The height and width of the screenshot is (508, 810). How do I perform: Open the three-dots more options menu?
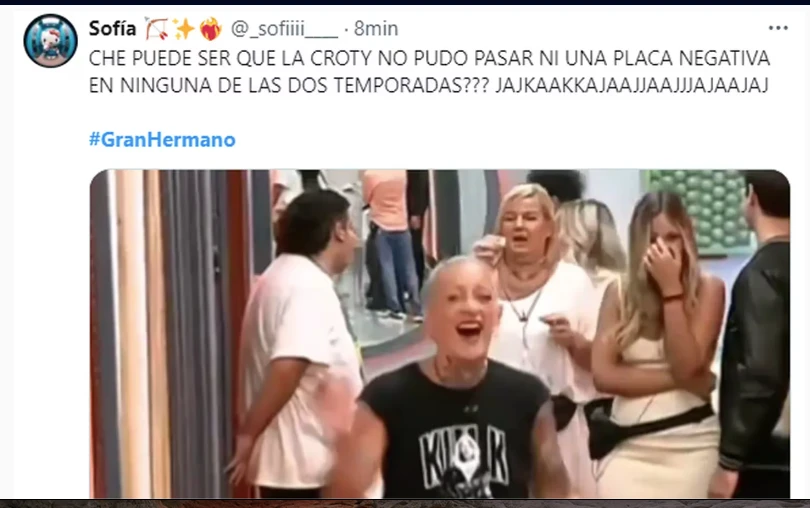pos(778,28)
